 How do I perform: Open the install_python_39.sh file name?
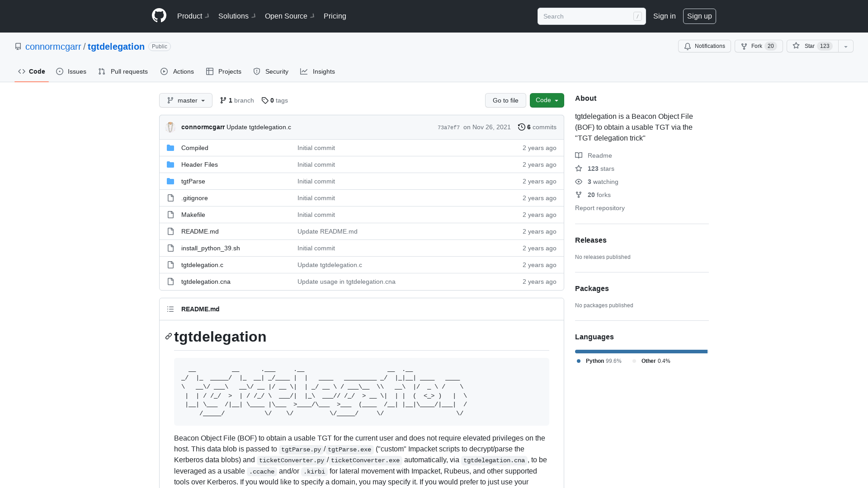point(211,248)
